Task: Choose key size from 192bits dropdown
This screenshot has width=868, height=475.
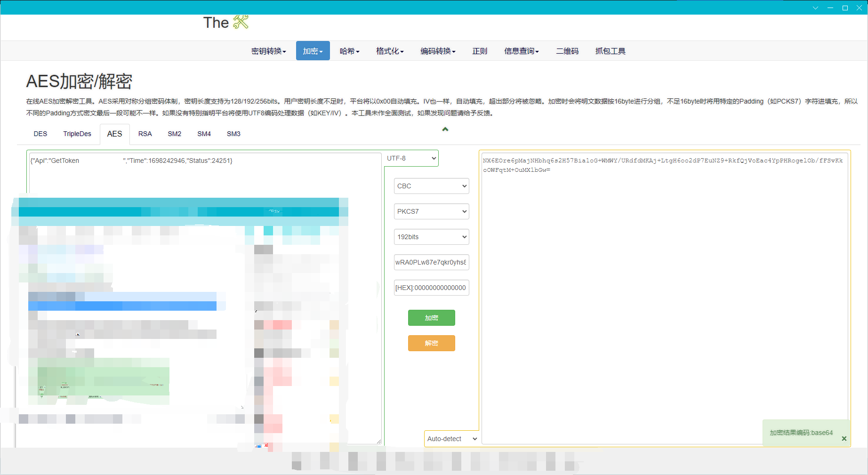Action: click(431, 237)
